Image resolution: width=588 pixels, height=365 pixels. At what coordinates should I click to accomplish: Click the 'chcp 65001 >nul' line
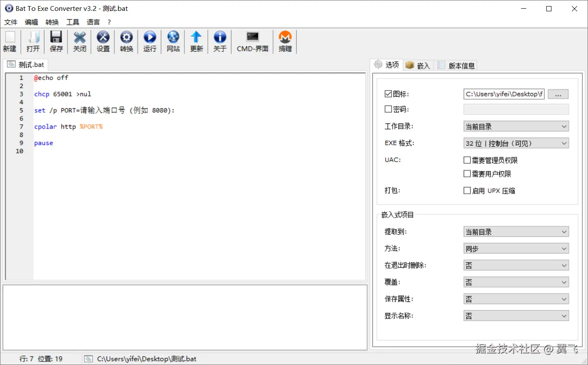coord(63,94)
